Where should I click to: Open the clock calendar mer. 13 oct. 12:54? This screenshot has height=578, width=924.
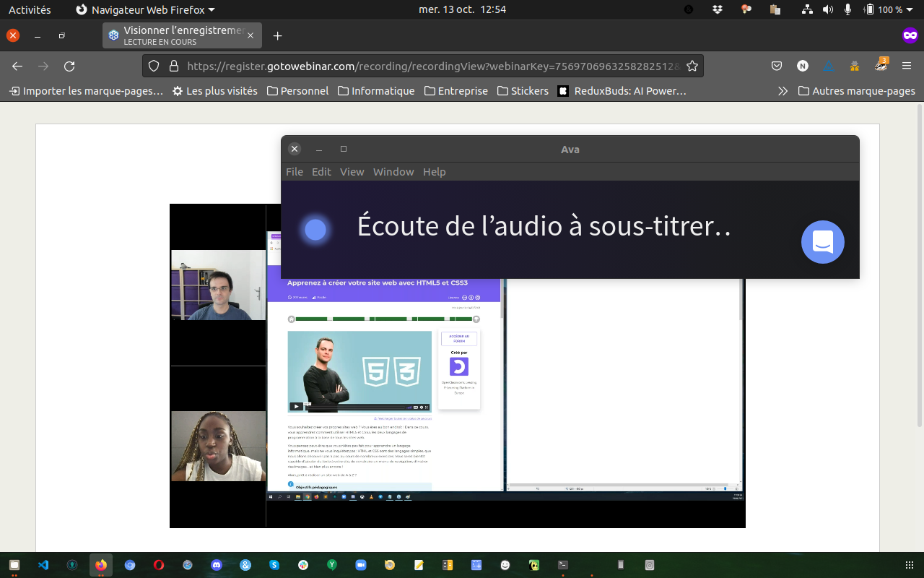point(462,10)
